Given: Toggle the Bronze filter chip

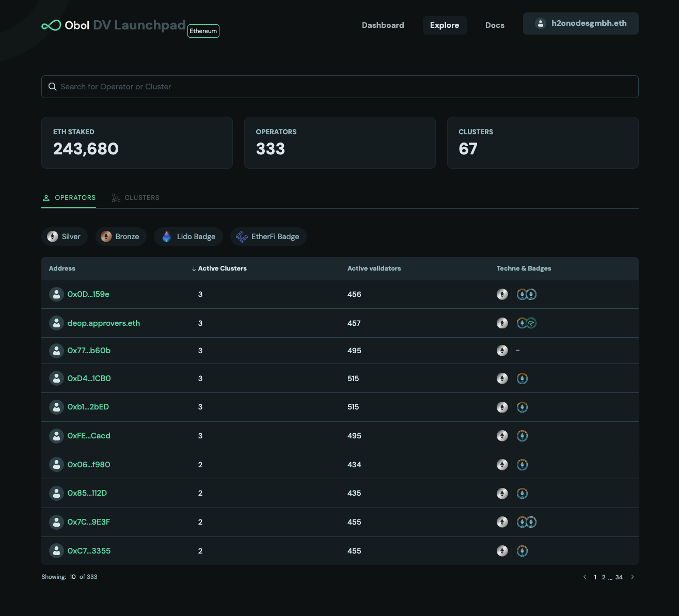Looking at the screenshot, I should [121, 236].
